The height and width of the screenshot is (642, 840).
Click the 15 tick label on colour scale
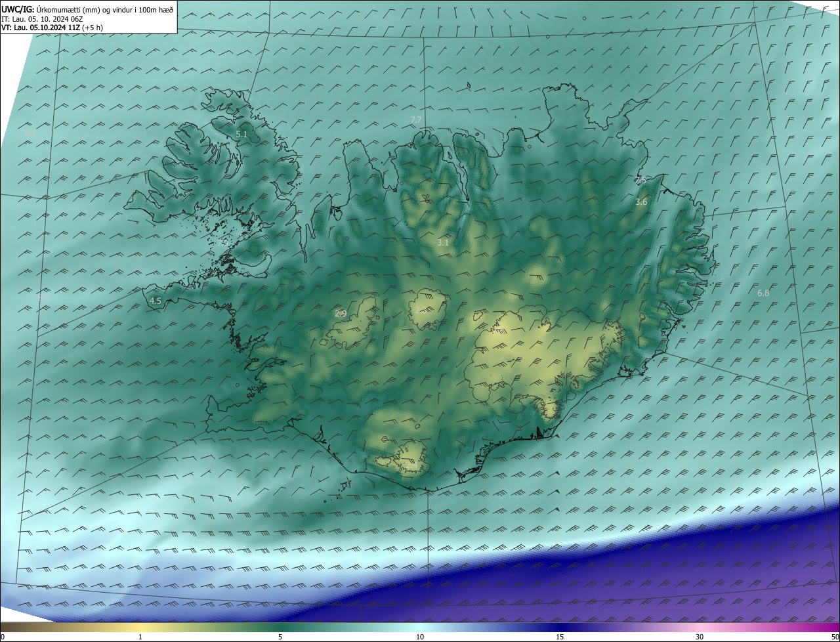click(x=560, y=637)
